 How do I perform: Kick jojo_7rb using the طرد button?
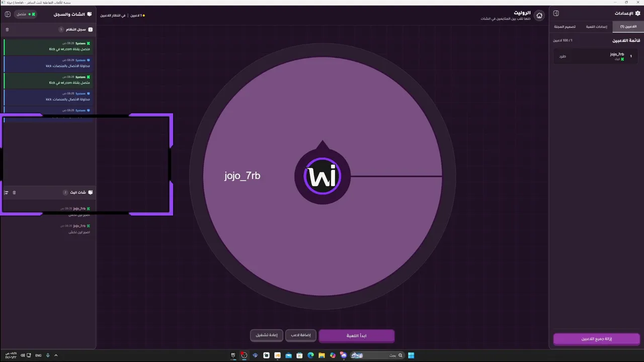(562, 56)
